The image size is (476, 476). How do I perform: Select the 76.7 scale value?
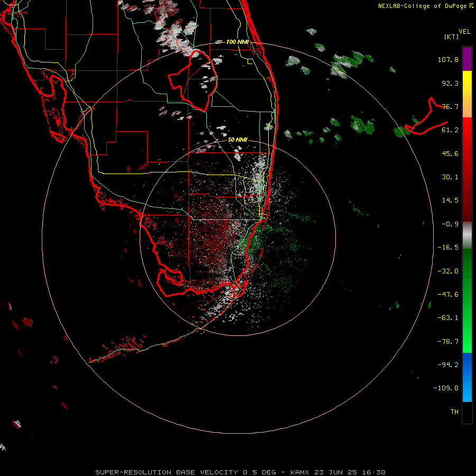point(450,106)
